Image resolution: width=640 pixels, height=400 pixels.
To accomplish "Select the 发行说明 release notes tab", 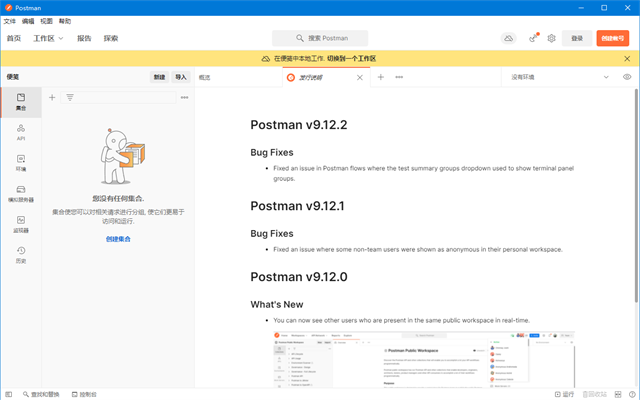I will pyautogui.click(x=311, y=78).
